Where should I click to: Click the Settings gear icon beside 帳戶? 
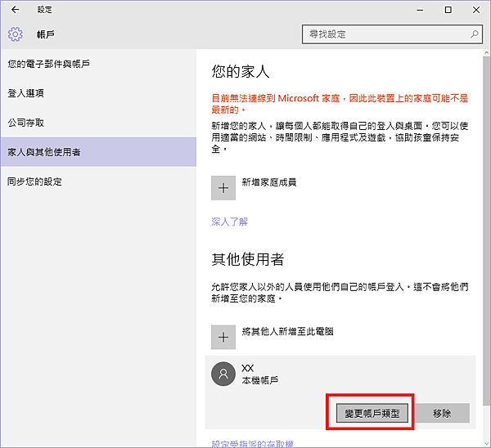[x=16, y=34]
